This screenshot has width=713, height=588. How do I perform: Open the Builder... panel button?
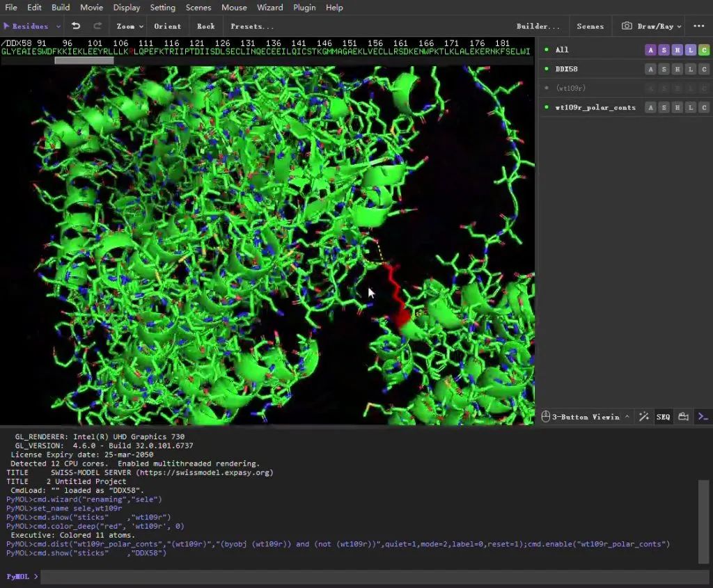click(x=538, y=26)
